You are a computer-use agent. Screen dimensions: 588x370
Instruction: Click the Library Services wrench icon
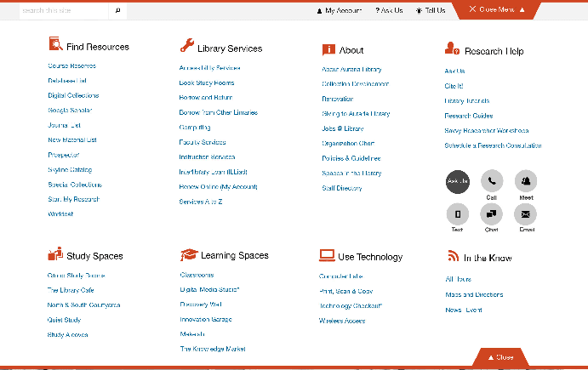(187, 46)
